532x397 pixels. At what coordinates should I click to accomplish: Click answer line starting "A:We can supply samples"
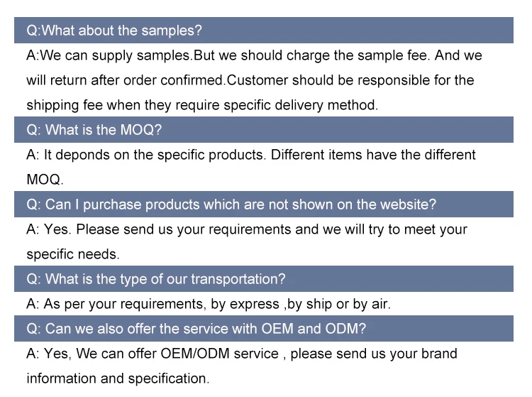254,55
